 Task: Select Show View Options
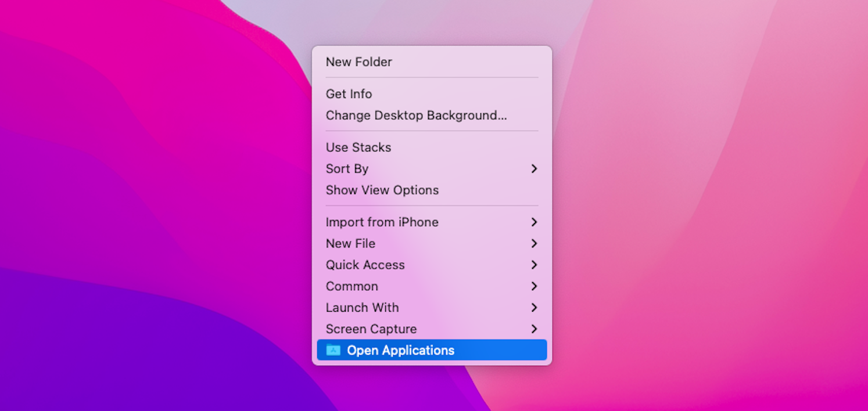click(x=382, y=190)
